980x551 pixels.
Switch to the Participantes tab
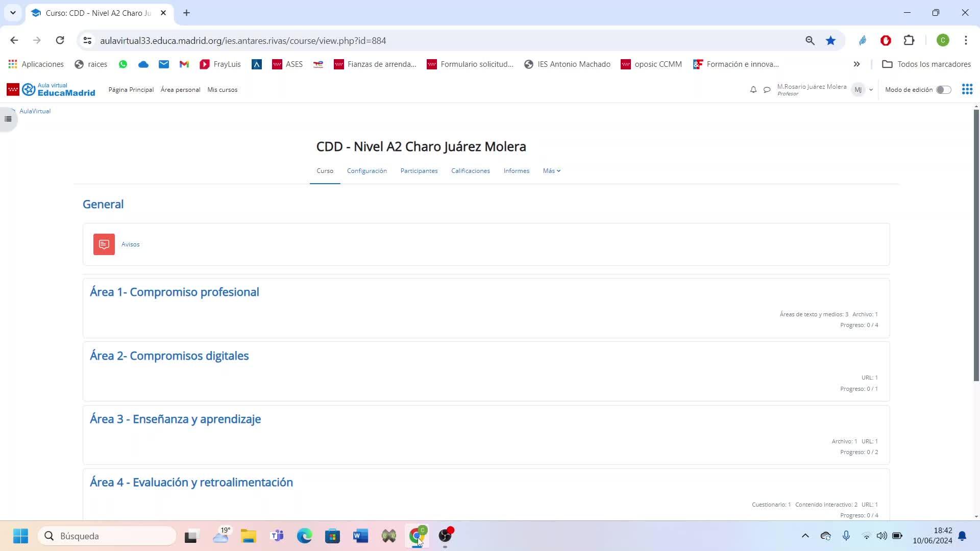[419, 171]
